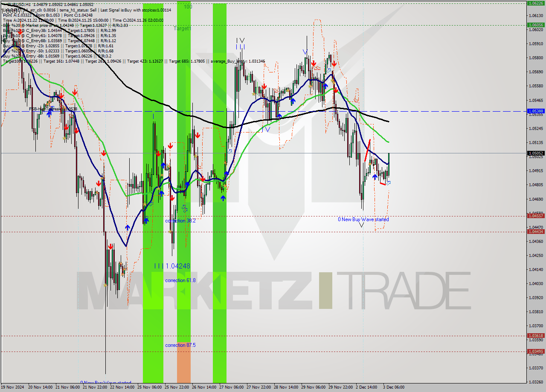Click the '25 Nov 06:00' time axis label

point(149,387)
